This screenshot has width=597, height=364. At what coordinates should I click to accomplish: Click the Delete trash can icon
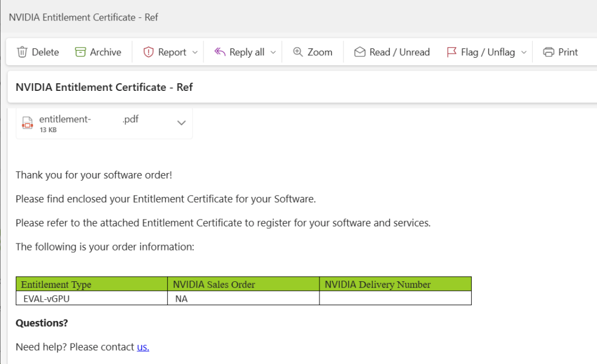tap(22, 52)
